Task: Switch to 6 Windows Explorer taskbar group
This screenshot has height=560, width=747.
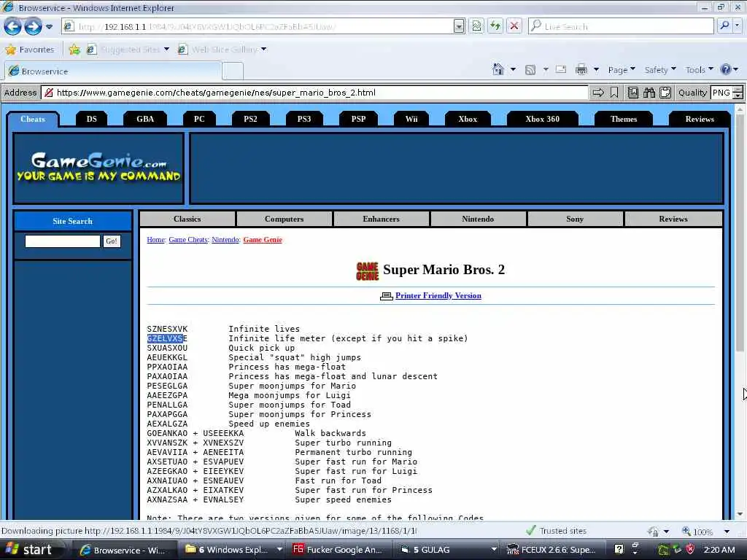Action: coord(232,550)
